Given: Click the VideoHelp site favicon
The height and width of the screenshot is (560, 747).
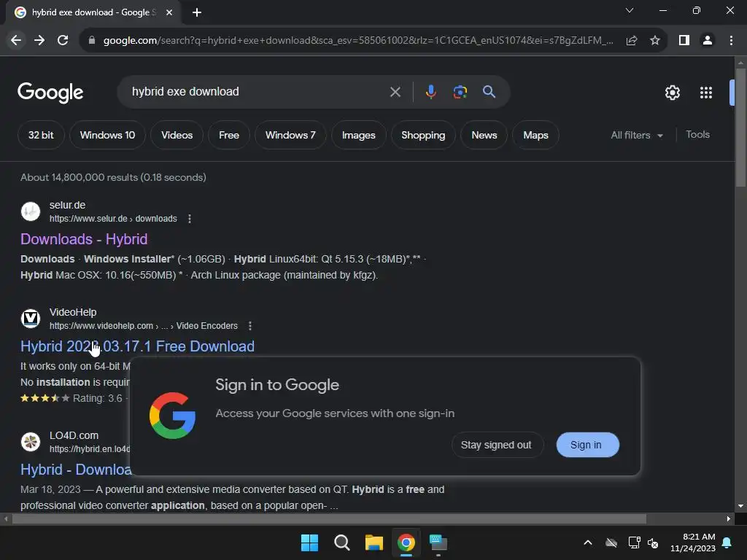Looking at the screenshot, I should [x=31, y=319].
